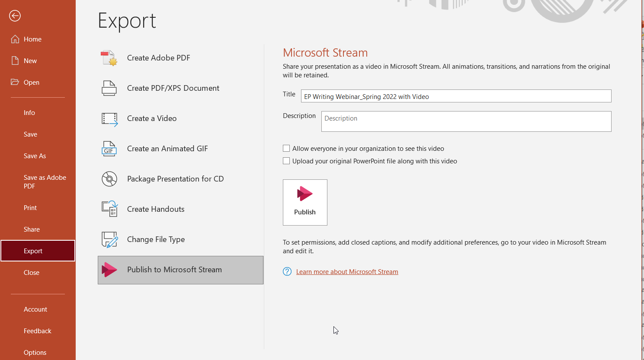
Task: Click the Animated GIF icon
Action: 109,149
